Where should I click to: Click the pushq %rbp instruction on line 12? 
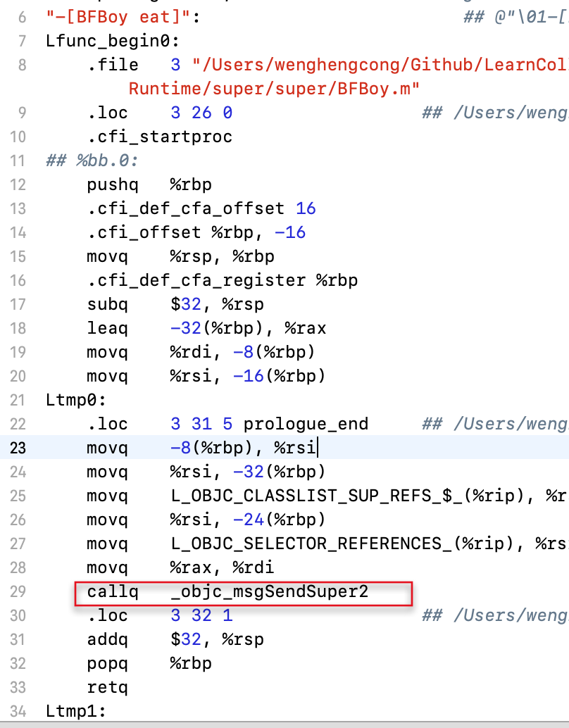tap(149, 184)
